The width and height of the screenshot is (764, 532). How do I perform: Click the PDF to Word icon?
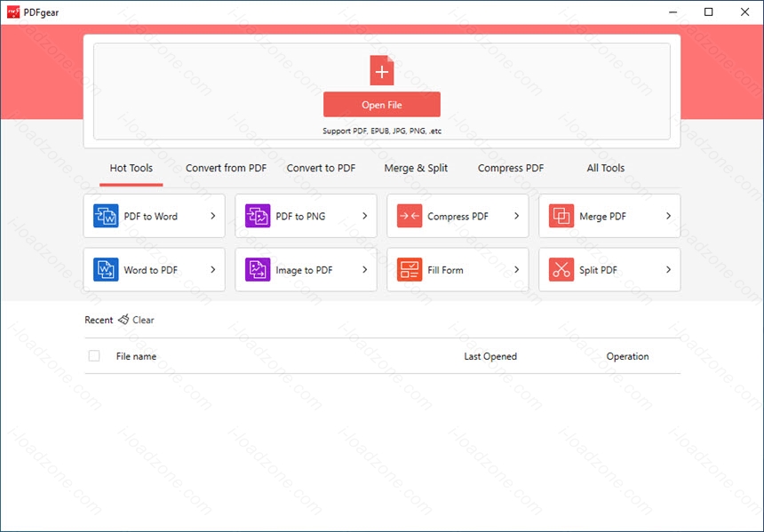pyautogui.click(x=106, y=216)
